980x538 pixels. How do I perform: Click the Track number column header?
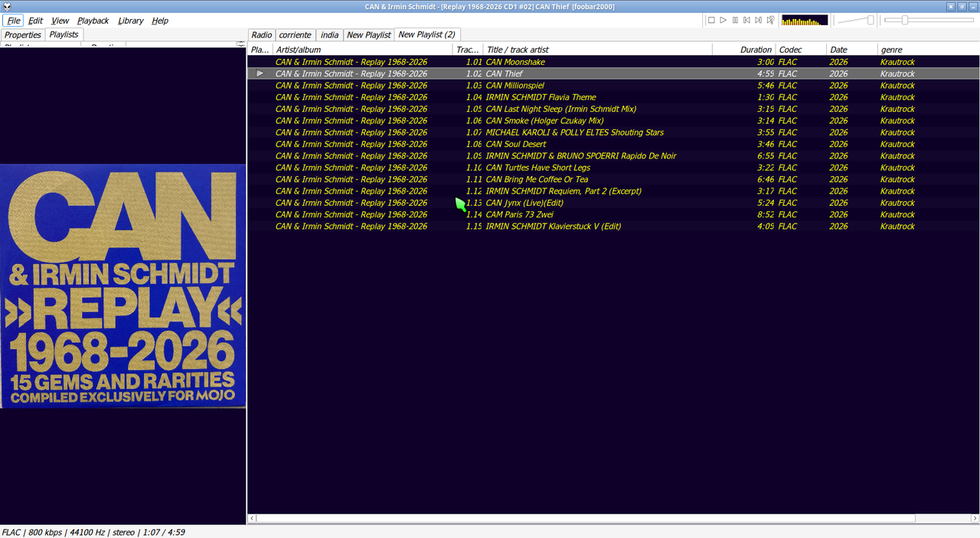[469, 50]
